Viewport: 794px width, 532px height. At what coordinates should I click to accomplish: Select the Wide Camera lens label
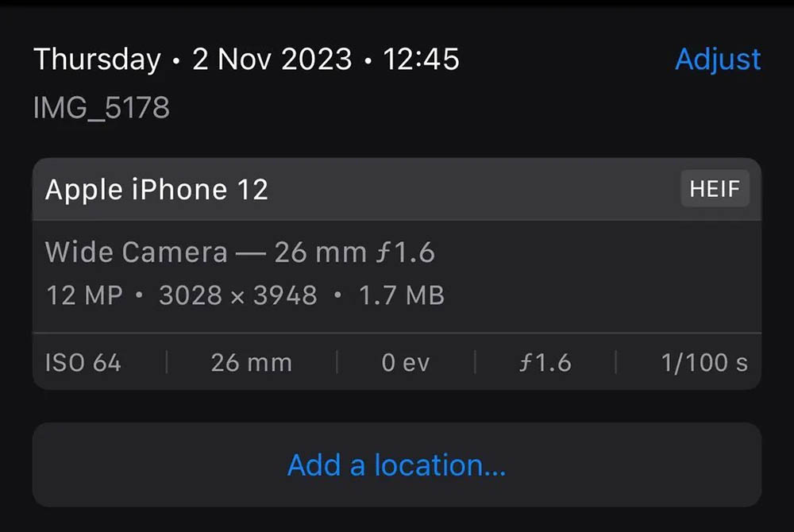pos(136,253)
